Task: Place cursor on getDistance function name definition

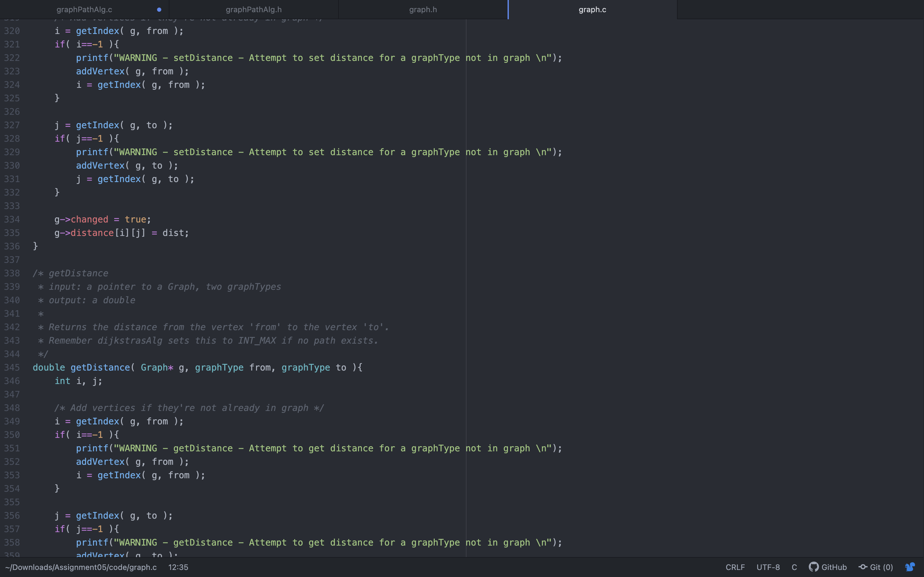Action: pos(100,367)
